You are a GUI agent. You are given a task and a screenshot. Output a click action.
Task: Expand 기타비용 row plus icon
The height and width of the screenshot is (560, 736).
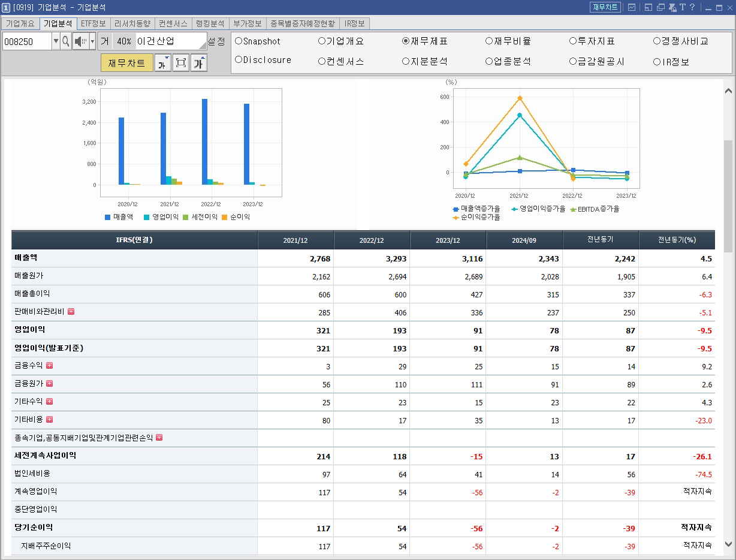(x=50, y=420)
